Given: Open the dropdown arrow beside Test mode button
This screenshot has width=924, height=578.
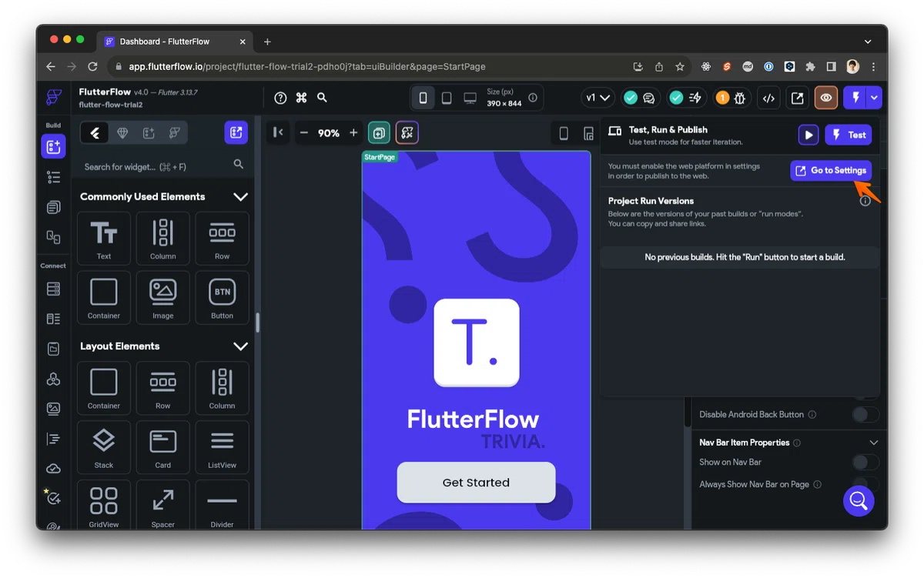Looking at the screenshot, I should [x=874, y=98].
